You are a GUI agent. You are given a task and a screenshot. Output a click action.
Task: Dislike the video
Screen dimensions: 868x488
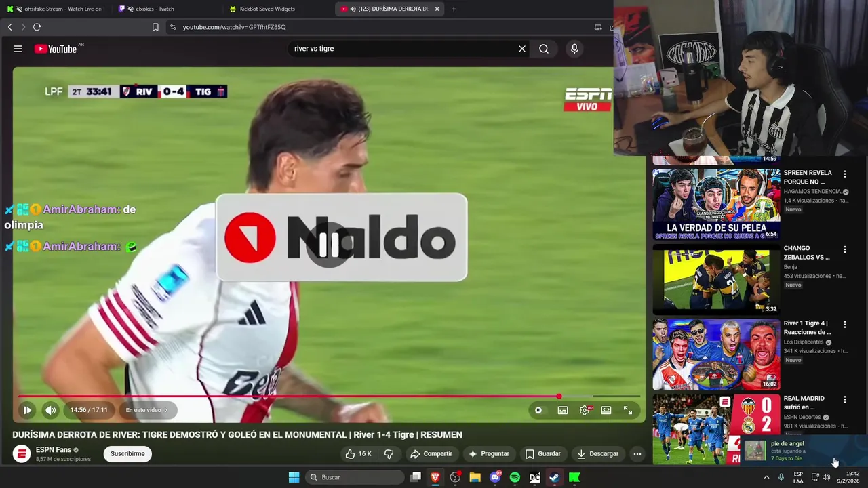pyautogui.click(x=389, y=453)
